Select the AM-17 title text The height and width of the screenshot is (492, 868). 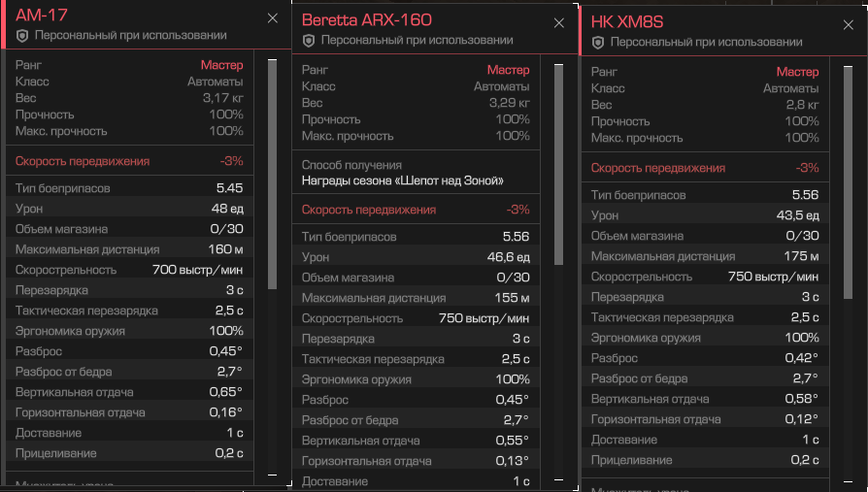[42, 15]
